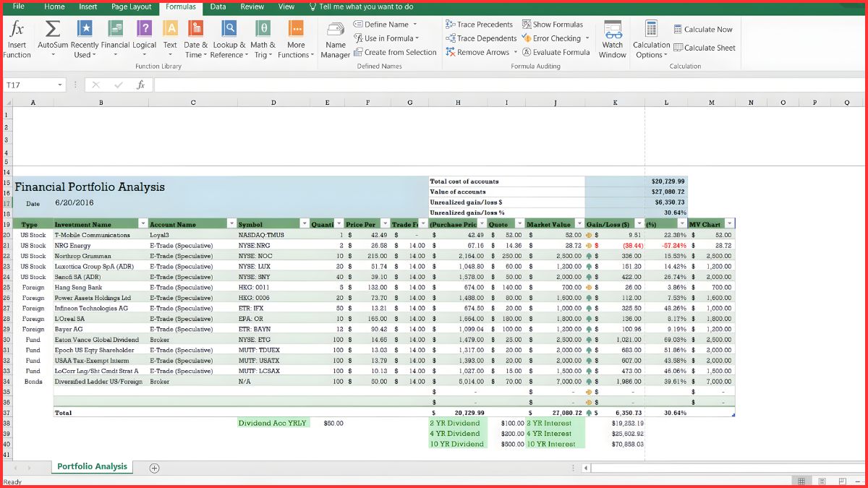Click Trace Precedents
This screenshot has height=488, width=868.
pyautogui.click(x=480, y=24)
